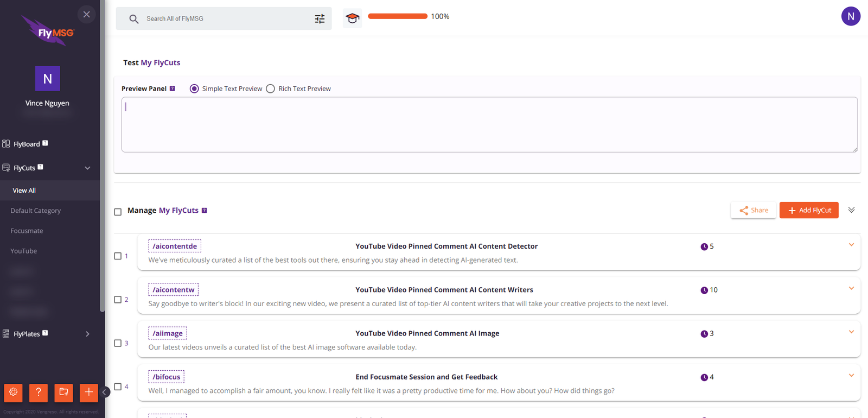Image resolution: width=868 pixels, height=418 pixels.
Task: Check the box for row 2
Action: point(118,300)
